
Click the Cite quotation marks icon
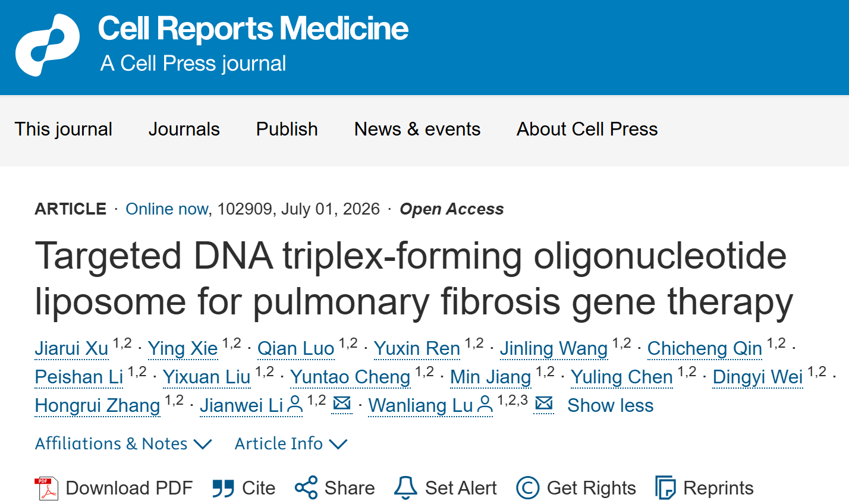tap(223, 489)
